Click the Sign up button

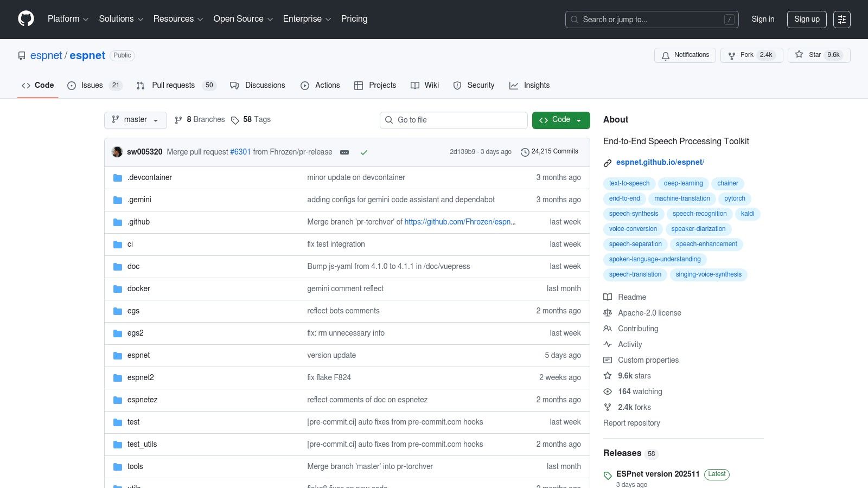coord(807,20)
